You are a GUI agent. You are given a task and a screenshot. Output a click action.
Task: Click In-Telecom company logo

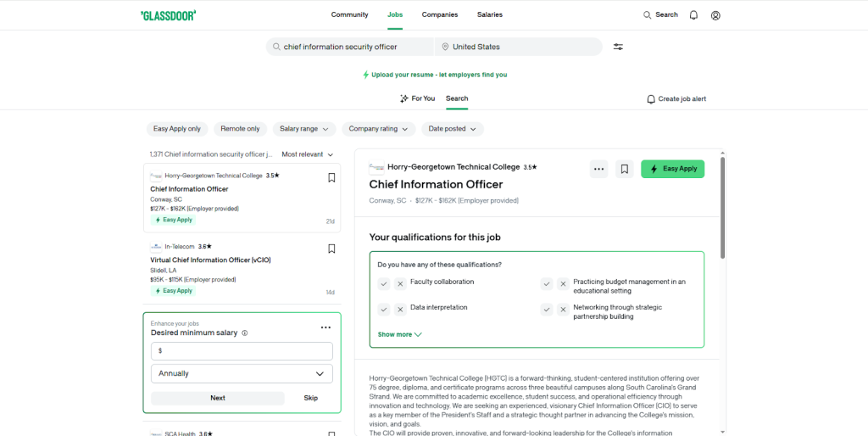point(156,247)
